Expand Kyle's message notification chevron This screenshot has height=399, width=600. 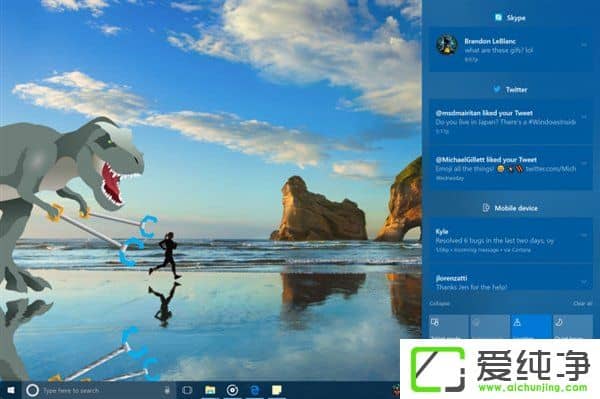click(584, 235)
